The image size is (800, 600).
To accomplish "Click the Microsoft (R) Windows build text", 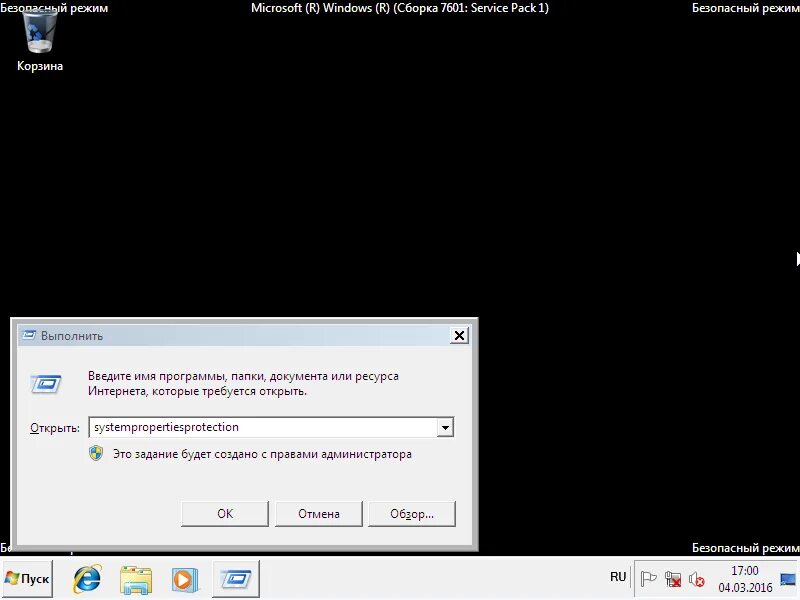I will point(400,8).
